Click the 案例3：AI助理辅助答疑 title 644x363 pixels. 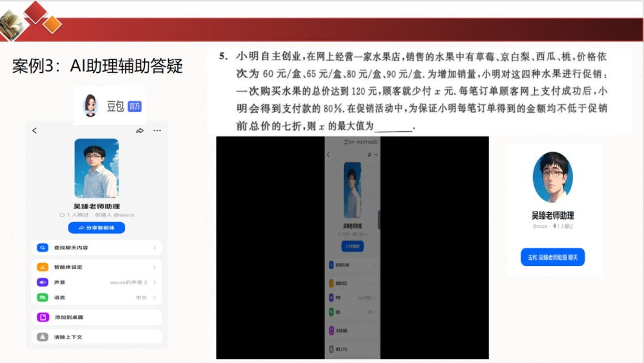[x=97, y=66]
